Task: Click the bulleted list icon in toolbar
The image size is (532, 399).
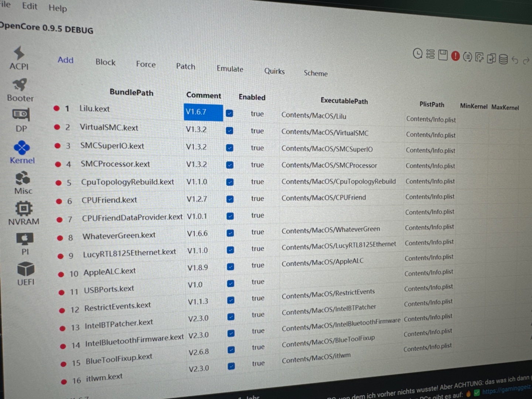Action: (x=430, y=54)
